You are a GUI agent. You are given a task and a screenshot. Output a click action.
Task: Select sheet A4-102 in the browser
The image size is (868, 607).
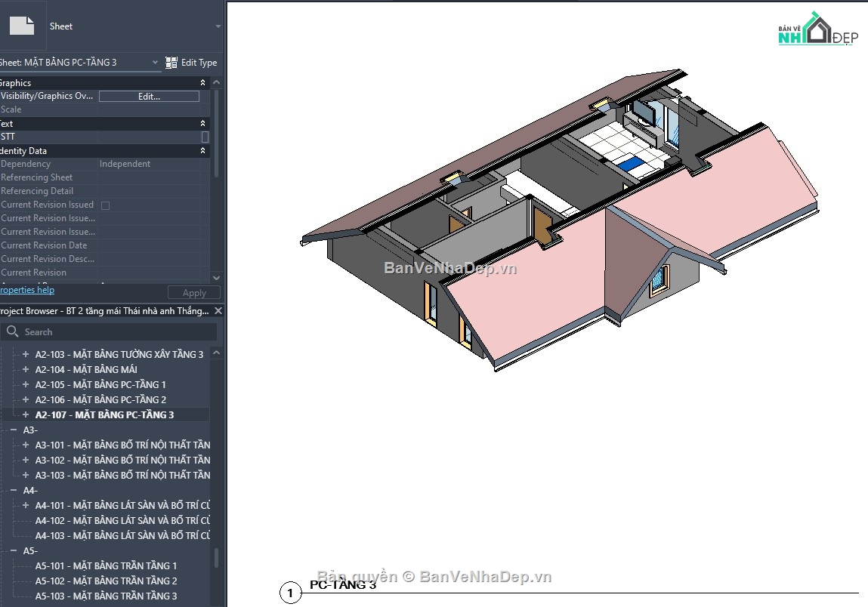(x=123, y=521)
